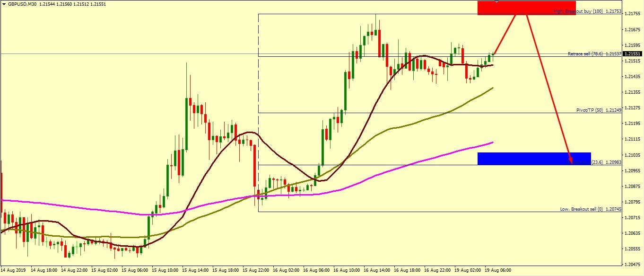This screenshot has width=644, height=276.
Task: Click the rising red arrow line segment
Action: (x=504, y=34)
